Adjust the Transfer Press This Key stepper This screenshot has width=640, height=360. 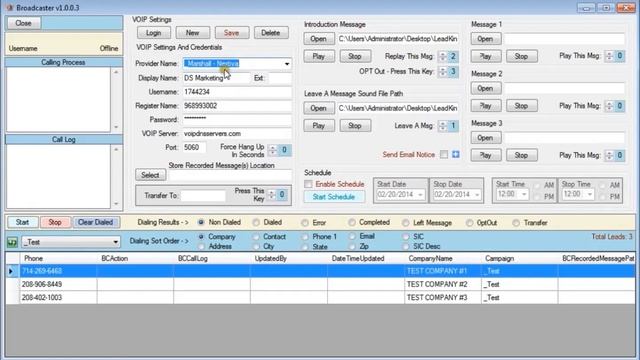pyautogui.click(x=271, y=195)
